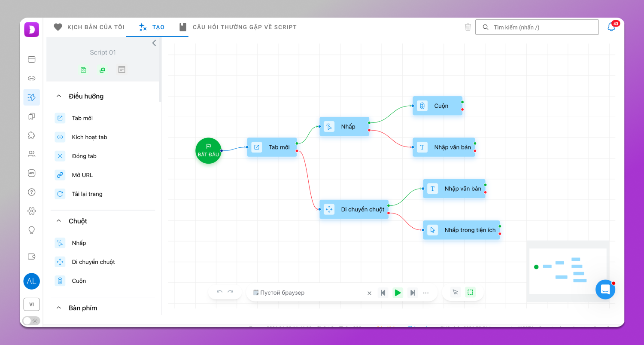Click the green play button to run script
This screenshot has height=345, width=644.
click(x=398, y=293)
